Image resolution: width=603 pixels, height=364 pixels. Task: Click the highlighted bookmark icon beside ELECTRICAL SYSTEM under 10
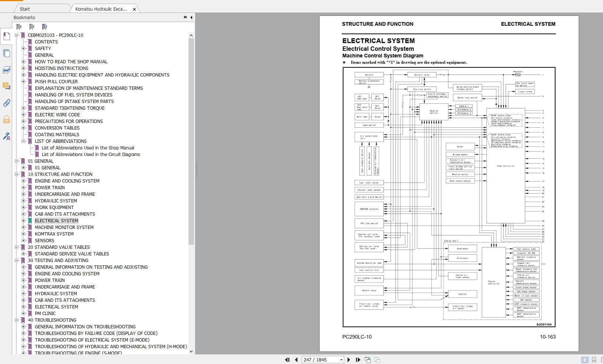click(30, 221)
